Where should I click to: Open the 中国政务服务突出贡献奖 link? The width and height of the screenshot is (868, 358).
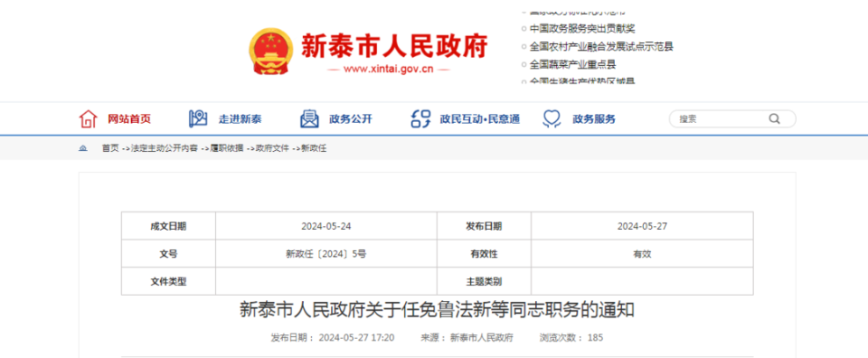coord(582,29)
